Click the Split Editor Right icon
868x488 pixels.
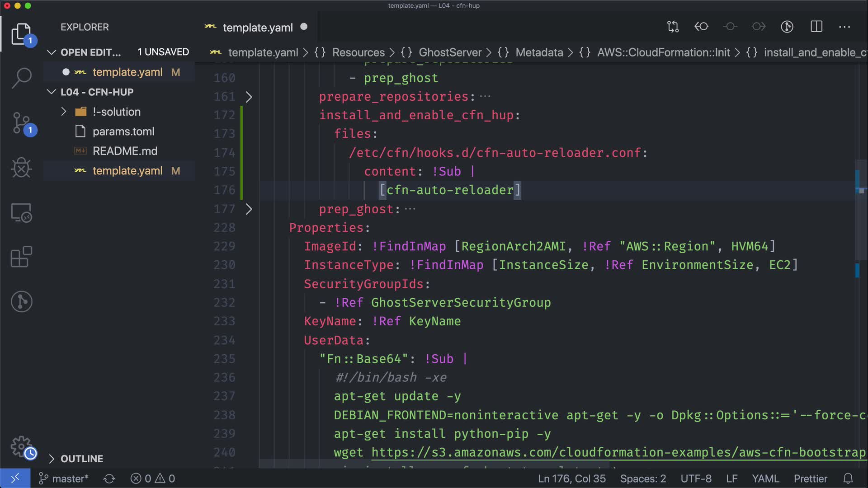(816, 27)
